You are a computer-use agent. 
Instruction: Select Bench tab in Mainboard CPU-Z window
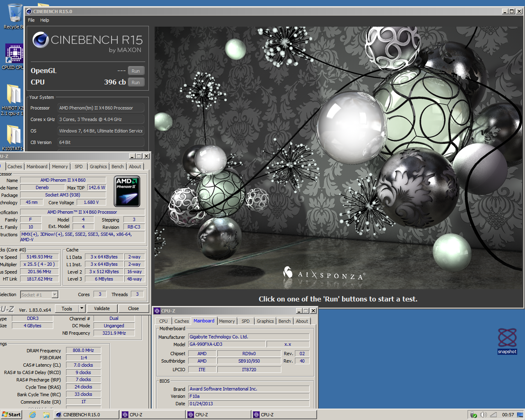[285, 321]
